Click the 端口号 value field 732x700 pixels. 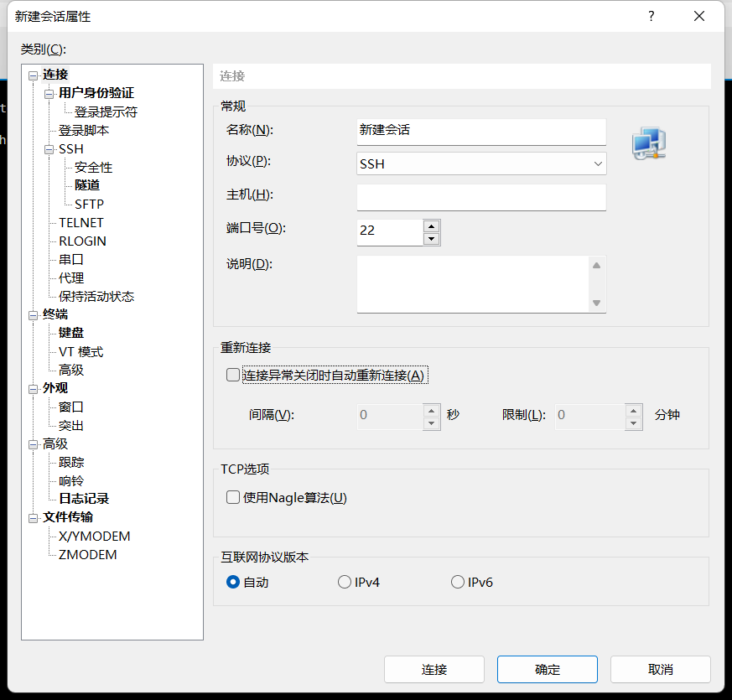[390, 232]
